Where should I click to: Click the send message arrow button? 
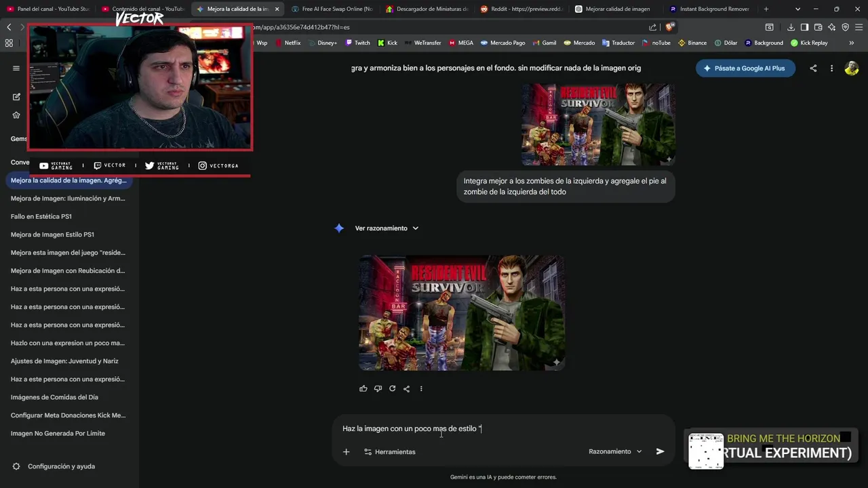[x=660, y=451]
